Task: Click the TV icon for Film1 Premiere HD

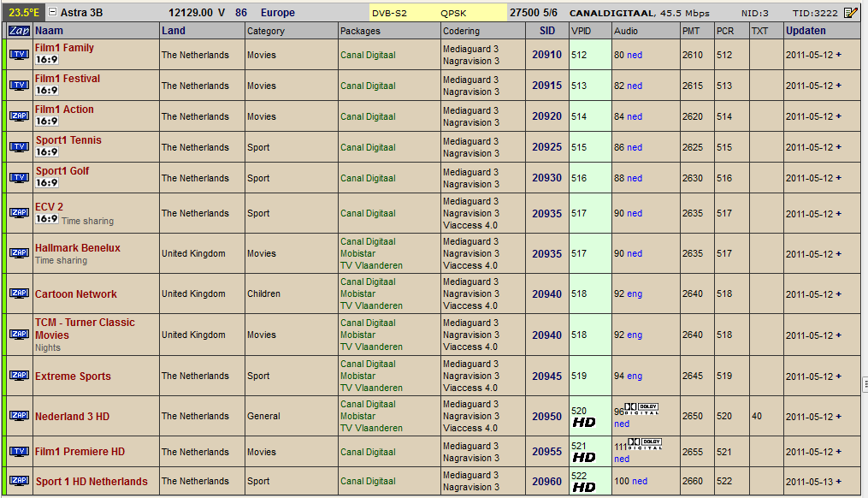Action: tap(19, 452)
